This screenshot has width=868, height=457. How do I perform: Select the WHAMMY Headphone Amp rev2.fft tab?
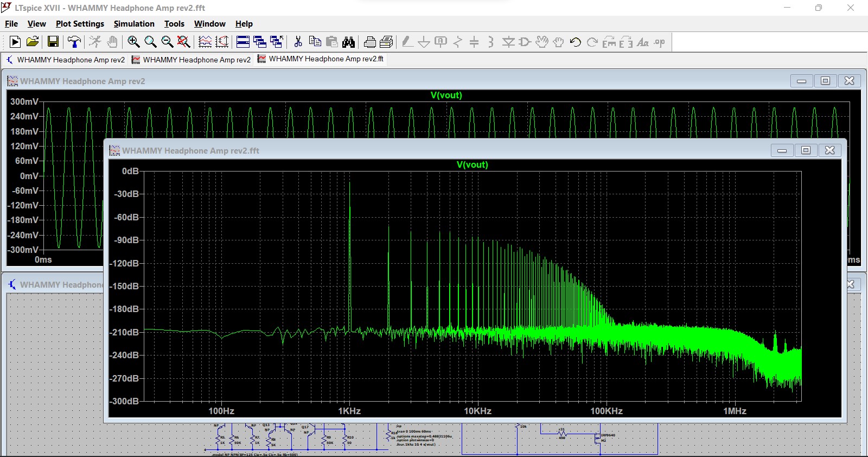coord(321,59)
